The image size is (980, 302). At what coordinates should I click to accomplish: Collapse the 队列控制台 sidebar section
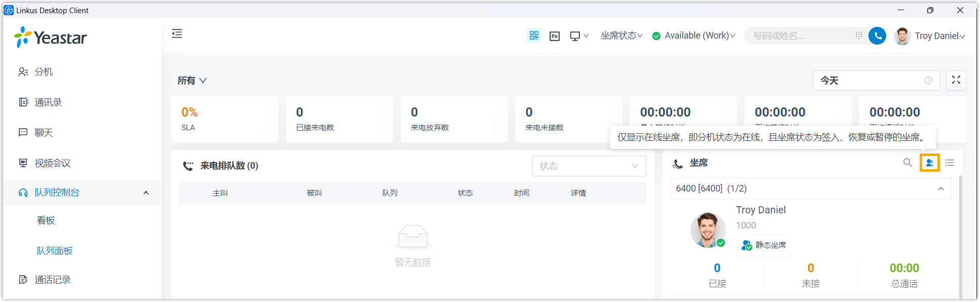(146, 193)
